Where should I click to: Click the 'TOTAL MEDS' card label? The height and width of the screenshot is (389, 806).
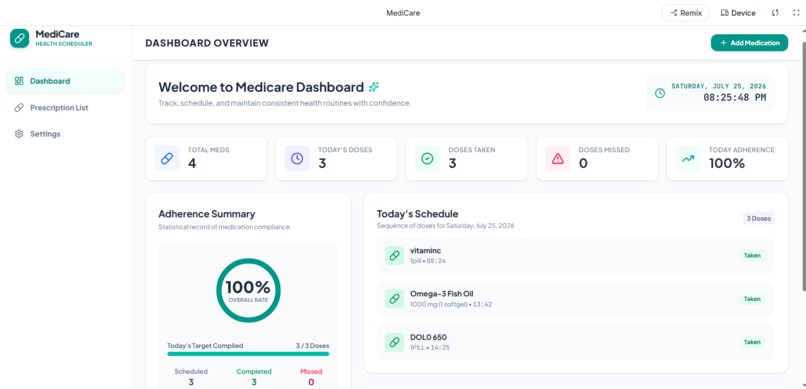tap(208, 150)
